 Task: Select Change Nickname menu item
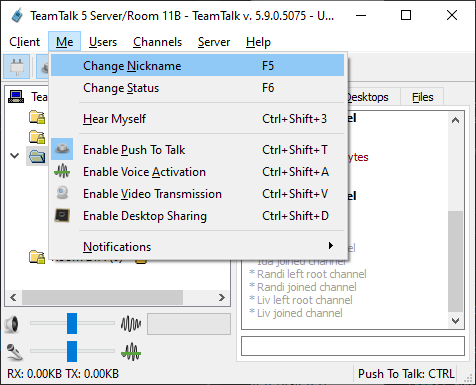pyautogui.click(x=197, y=65)
